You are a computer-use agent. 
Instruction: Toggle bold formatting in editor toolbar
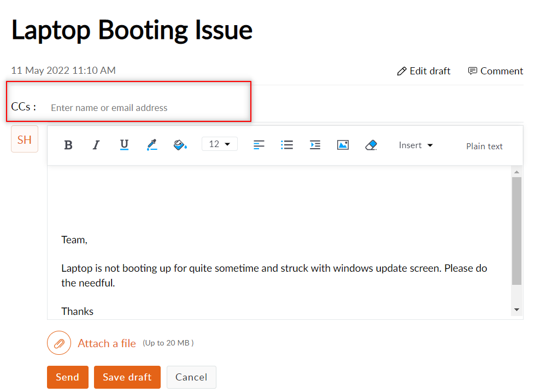click(68, 145)
